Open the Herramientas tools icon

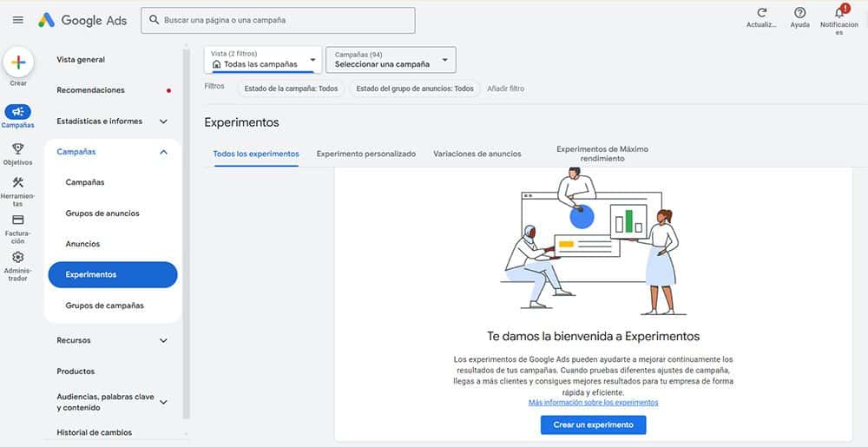click(x=17, y=182)
